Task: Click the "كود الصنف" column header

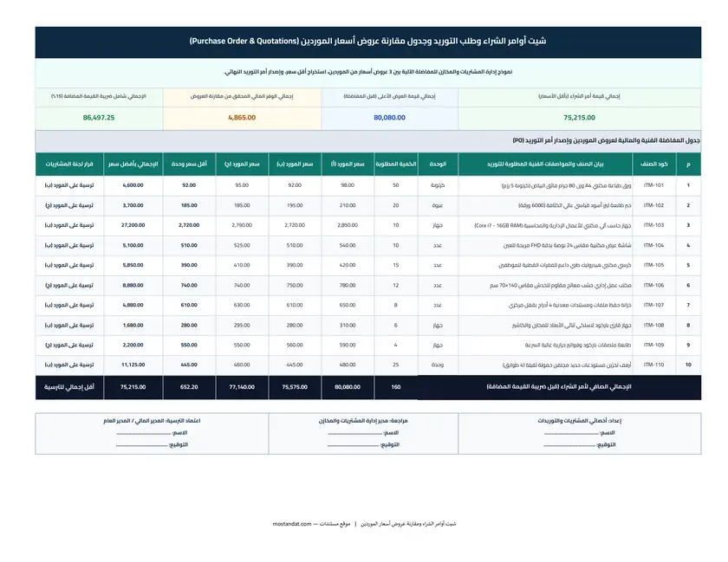Action: [x=653, y=164]
